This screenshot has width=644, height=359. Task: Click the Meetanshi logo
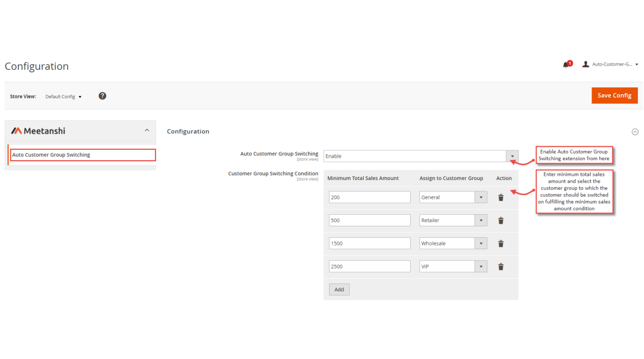coord(38,131)
